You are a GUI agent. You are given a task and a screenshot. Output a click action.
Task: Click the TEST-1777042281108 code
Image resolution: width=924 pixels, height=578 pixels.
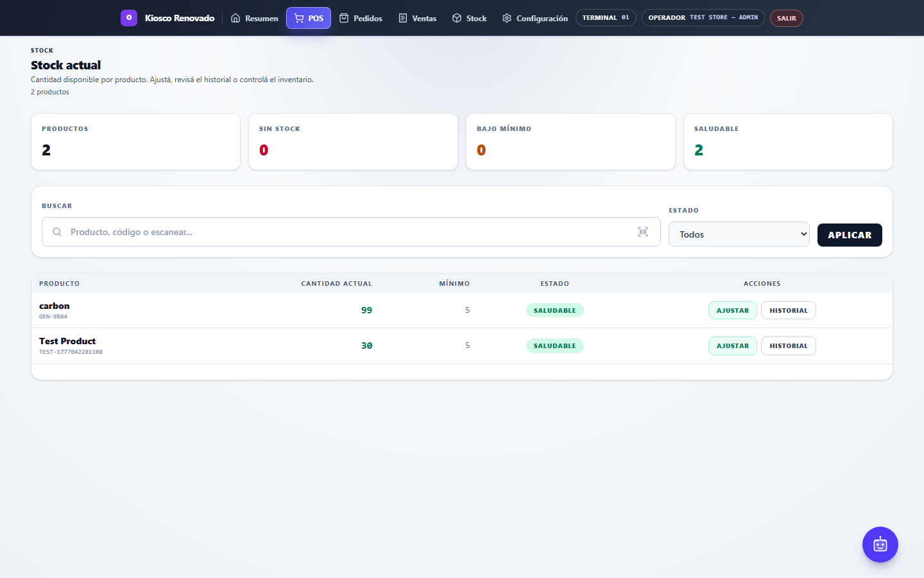pos(71,352)
